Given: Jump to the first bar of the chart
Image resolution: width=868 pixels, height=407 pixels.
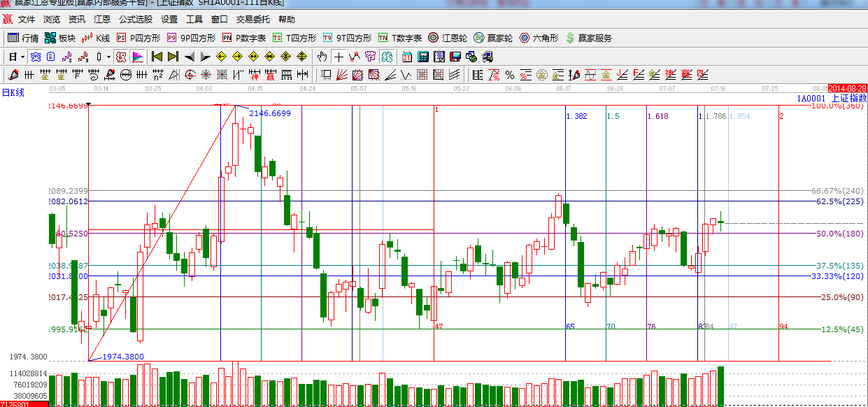Looking at the screenshot, I should (x=157, y=57).
